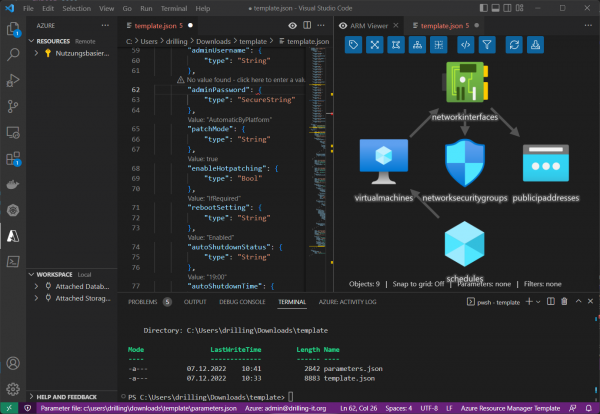This screenshot has height=414, width=600.
Task: Toggle primary sidebar layout button
Action: click(484, 8)
